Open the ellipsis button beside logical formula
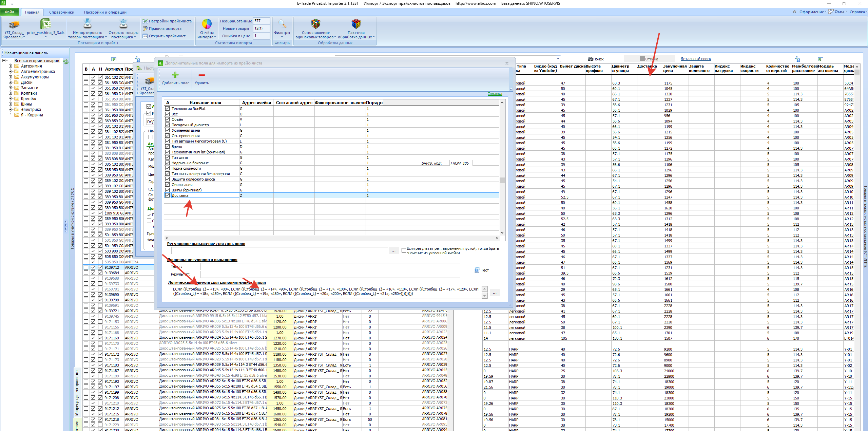The width and height of the screenshot is (868, 431). [x=495, y=293]
